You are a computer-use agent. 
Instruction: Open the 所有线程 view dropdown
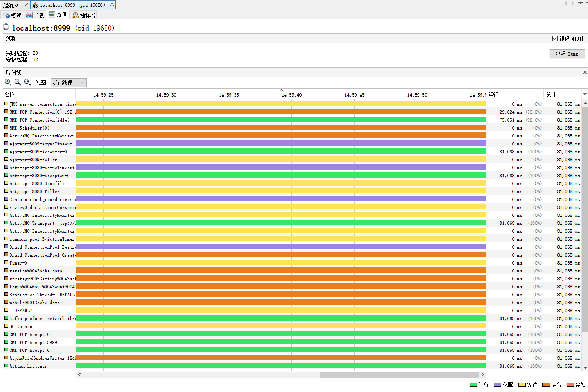tap(68, 82)
